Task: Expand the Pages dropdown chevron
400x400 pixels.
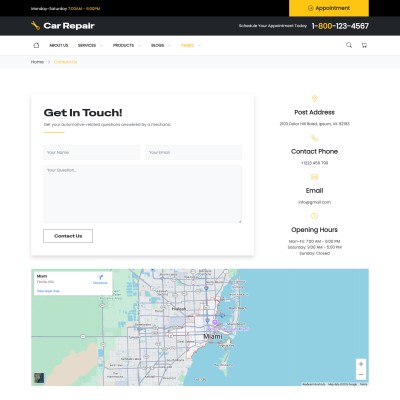Action: tap(199, 46)
